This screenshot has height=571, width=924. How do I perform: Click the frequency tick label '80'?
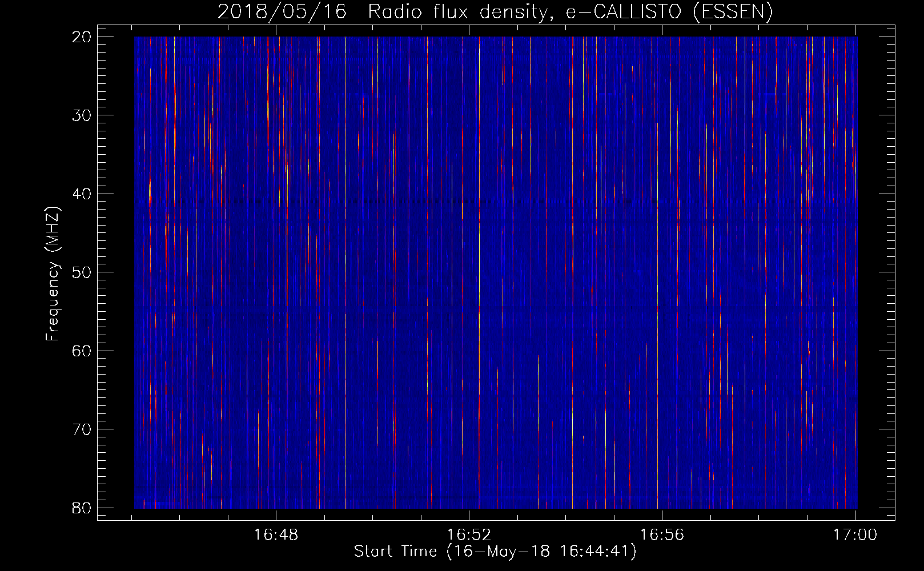pos(82,508)
